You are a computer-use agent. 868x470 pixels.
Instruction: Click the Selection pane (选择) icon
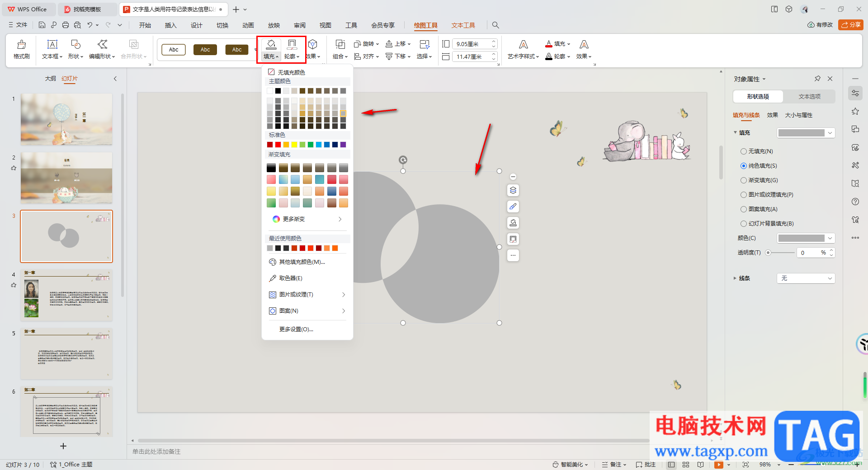[x=424, y=44]
